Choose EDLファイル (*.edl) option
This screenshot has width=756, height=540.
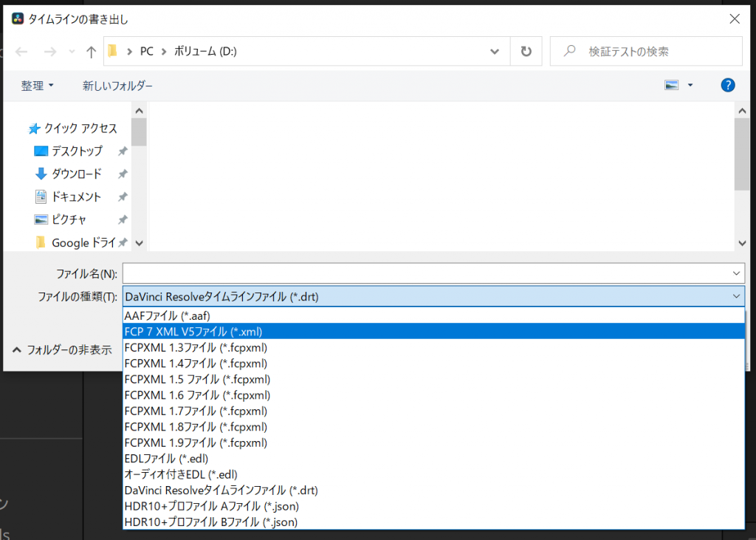(x=433, y=459)
